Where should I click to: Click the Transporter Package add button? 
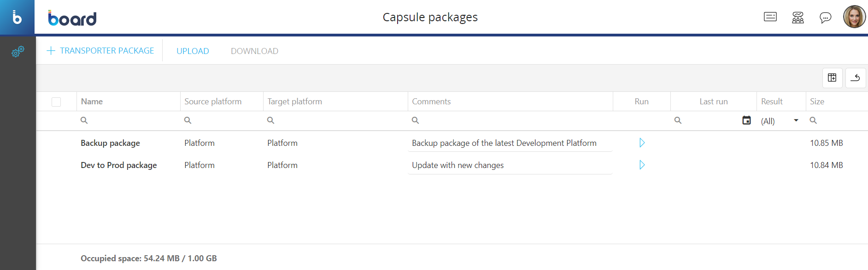pyautogui.click(x=101, y=51)
